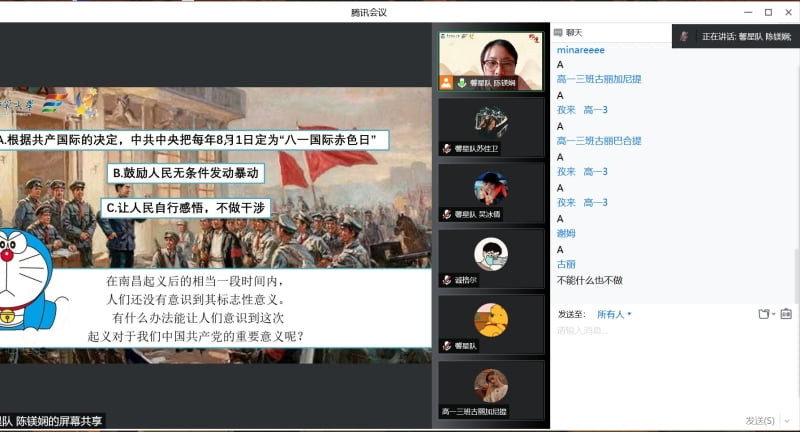Click the muted mic icon on the 馨星队 tile
Image resolution: width=800 pixels, height=432 pixels.
[x=447, y=346]
